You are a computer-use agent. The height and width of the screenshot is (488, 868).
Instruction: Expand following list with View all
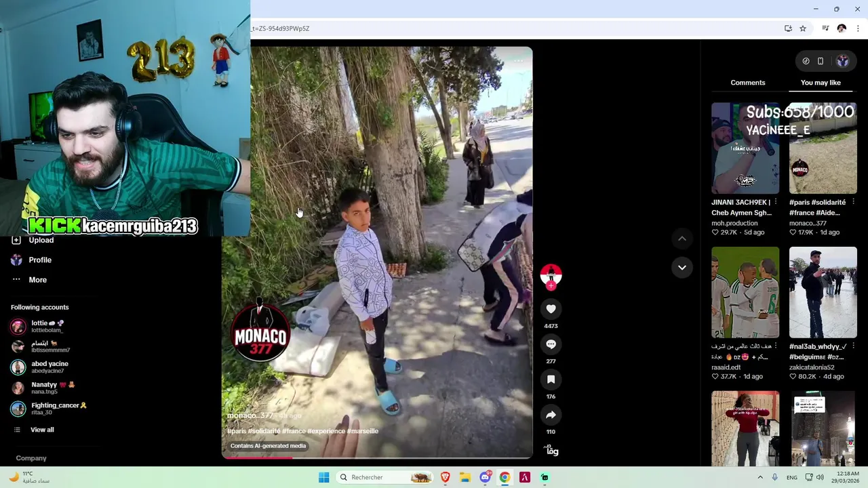(x=34, y=430)
